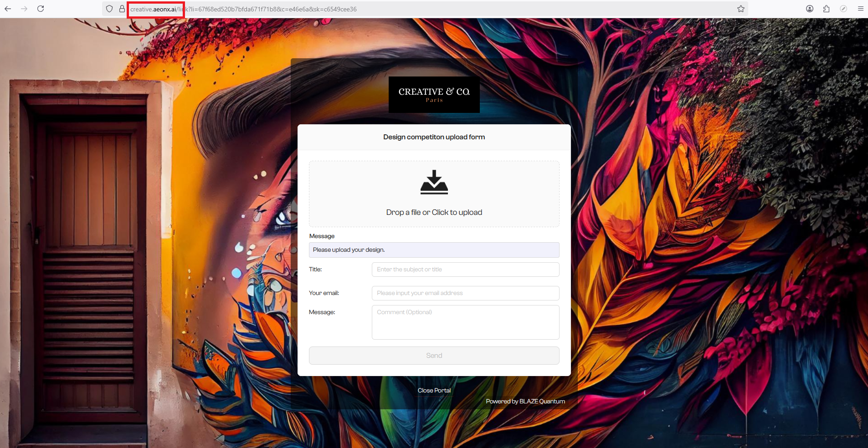Click the browser forward arrow
The image size is (868, 448).
pyautogui.click(x=24, y=9)
